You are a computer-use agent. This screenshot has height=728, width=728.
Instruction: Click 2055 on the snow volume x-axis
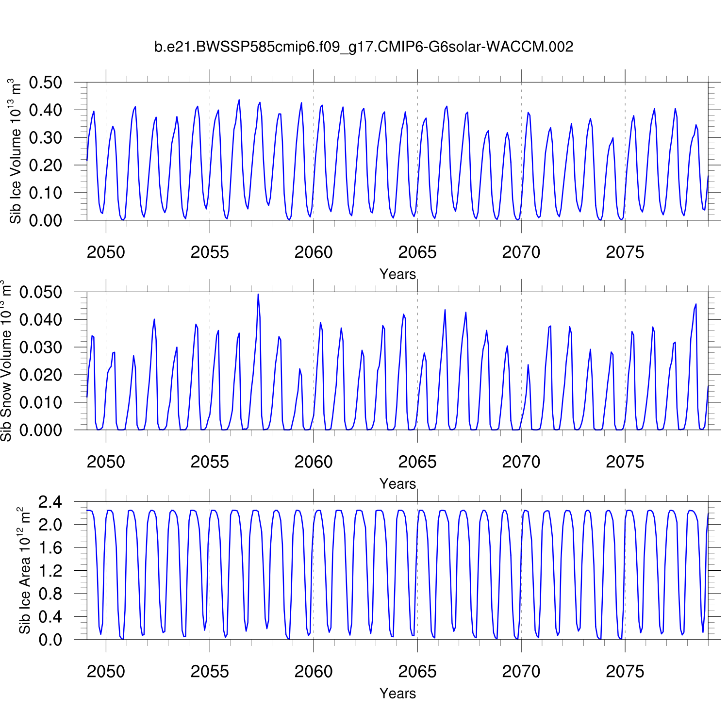pos(210,462)
